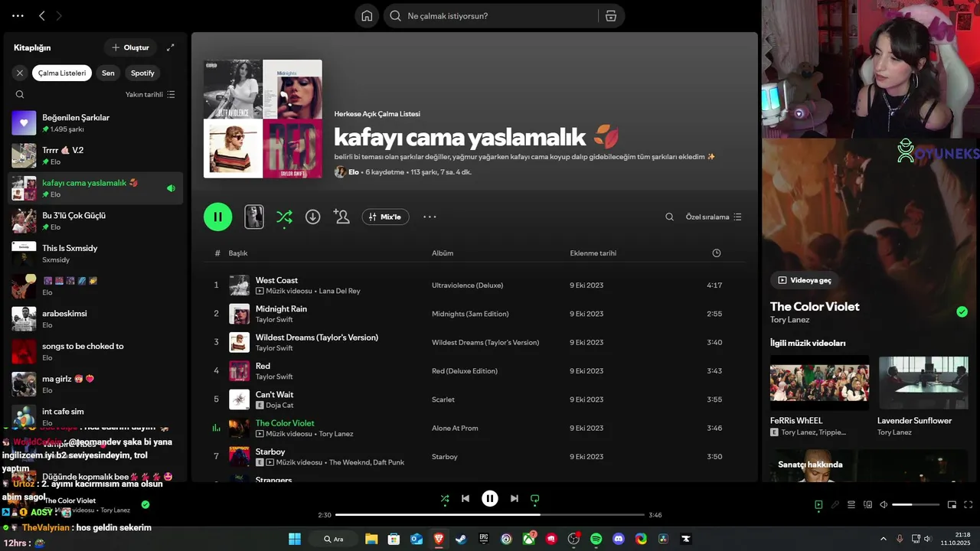Open Beğenilen Şarkılar in the library
Viewport: 980px width, 551px height.
tap(96, 122)
